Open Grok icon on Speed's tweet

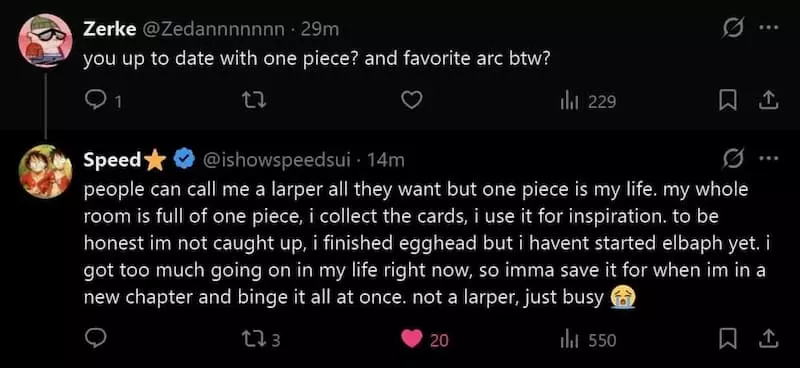733,160
